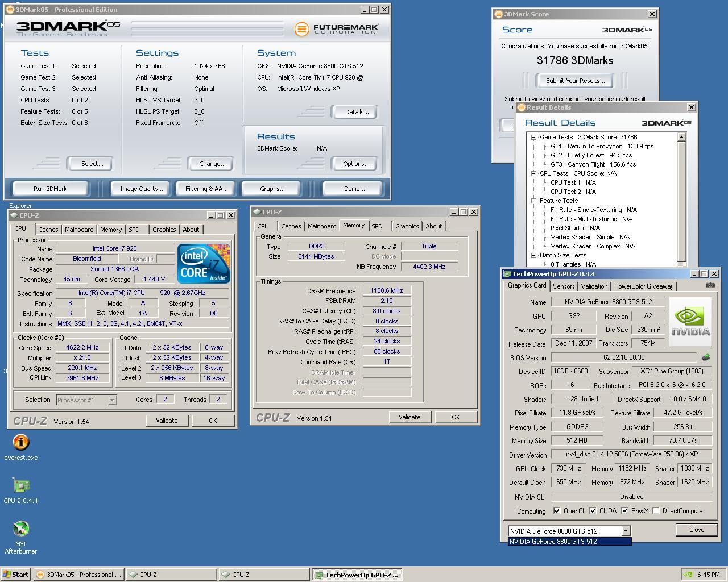
Task: Collapse the CPU Tests tree node
Action: click(x=534, y=173)
